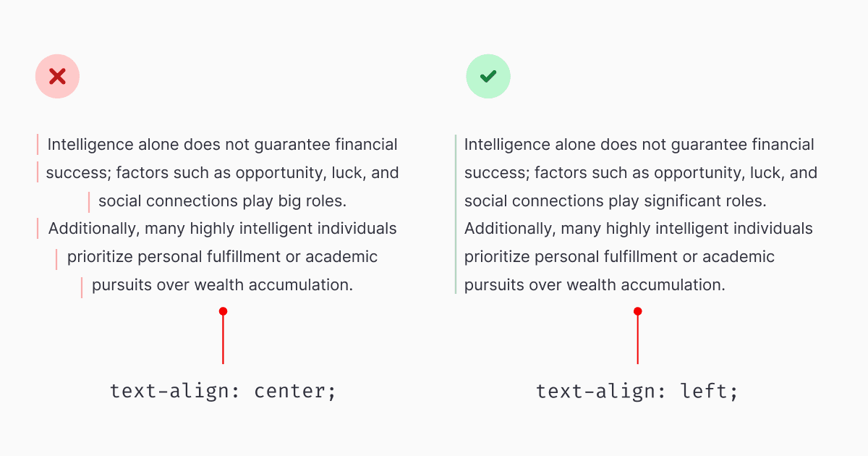Click the red X cross icon
868x456 pixels.
[x=57, y=76]
